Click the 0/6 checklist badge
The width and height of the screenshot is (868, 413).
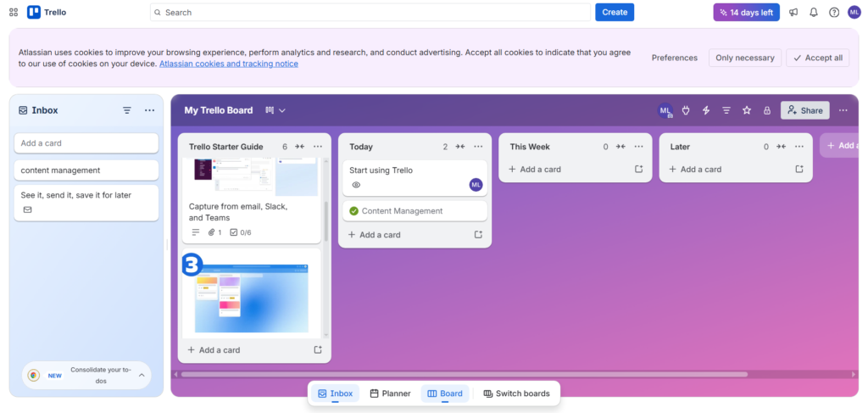(x=241, y=232)
